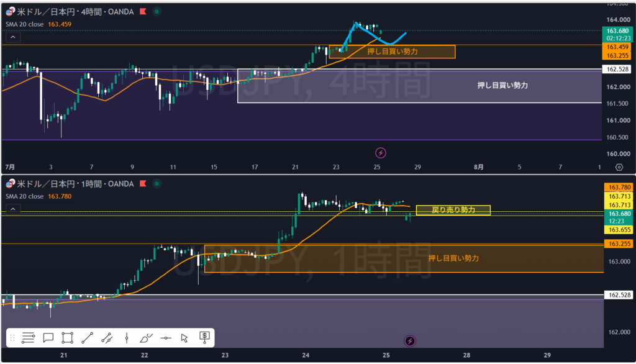Screen dimensions: 636x364
Task: Select the comment callout tool
Action: (x=48, y=338)
